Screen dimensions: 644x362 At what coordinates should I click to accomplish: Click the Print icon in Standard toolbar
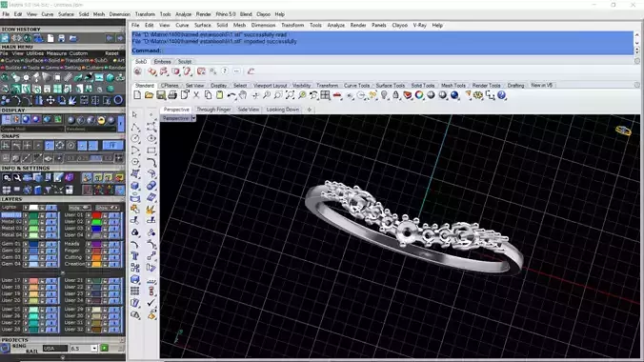[x=172, y=95]
